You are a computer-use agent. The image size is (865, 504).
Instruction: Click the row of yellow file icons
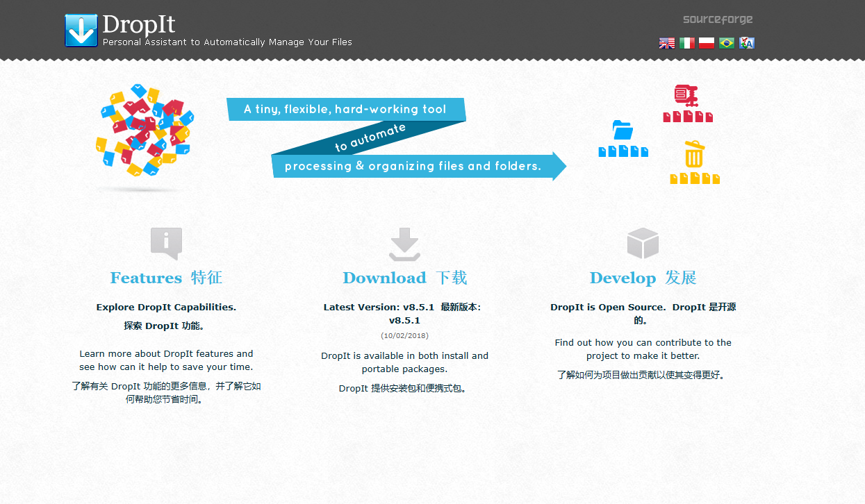tap(695, 178)
